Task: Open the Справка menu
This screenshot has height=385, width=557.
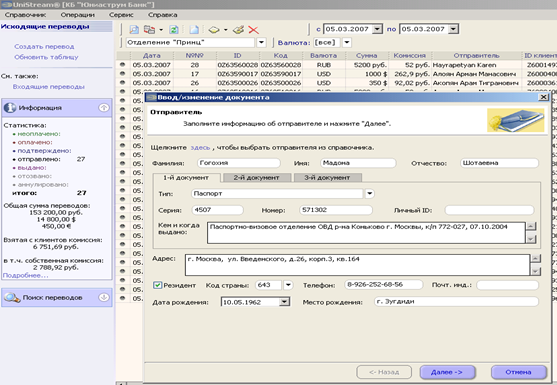Action: click(x=162, y=15)
